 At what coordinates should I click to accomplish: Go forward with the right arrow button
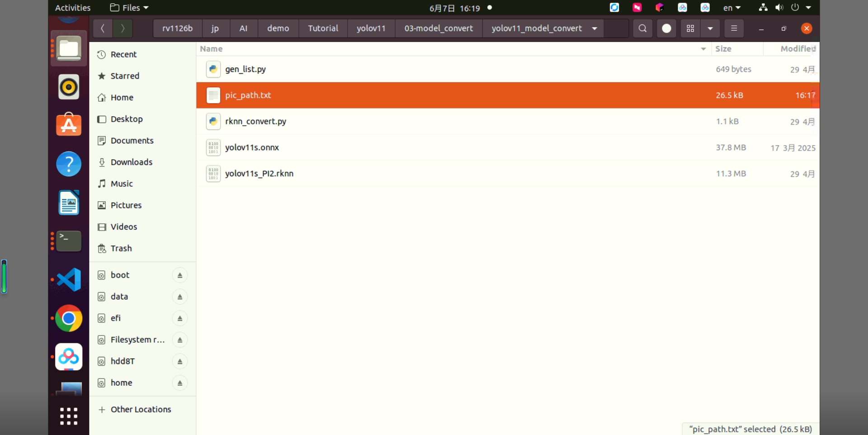(x=123, y=28)
